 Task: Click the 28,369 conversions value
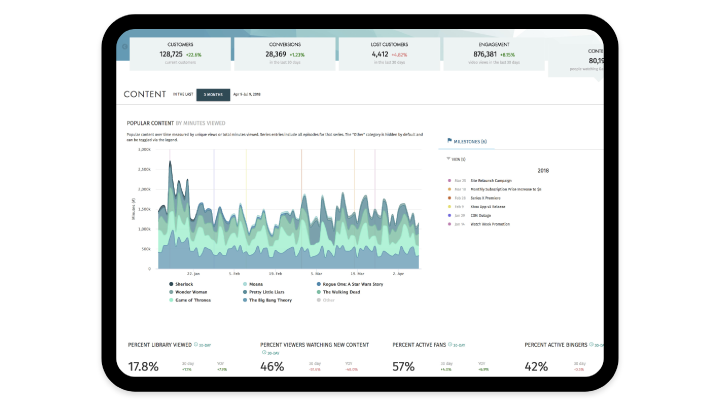click(x=276, y=54)
